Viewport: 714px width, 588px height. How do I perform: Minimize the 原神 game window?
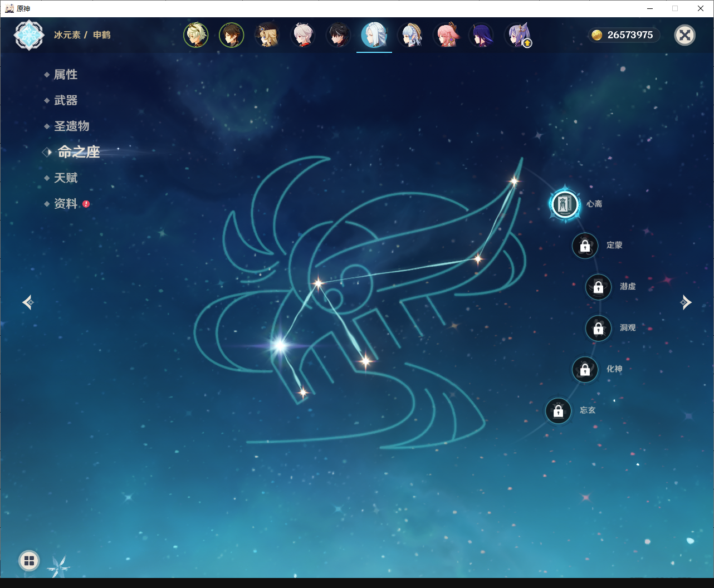(649, 8)
